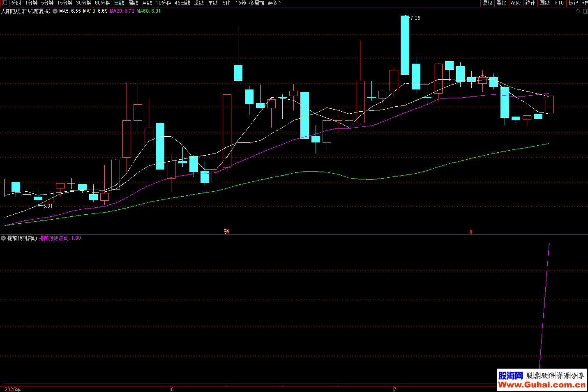588x392 pixels.
Task: Select the 30分钟 period tab
Action: point(84,3)
